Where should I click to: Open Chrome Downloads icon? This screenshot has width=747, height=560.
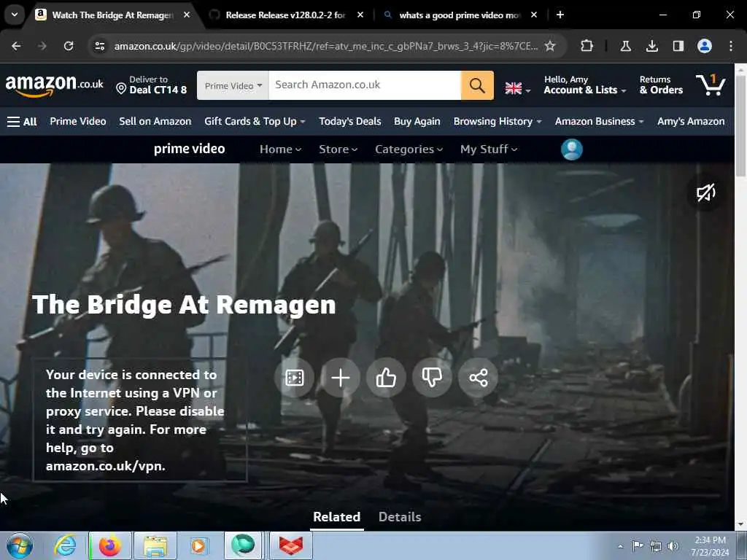coord(651,46)
